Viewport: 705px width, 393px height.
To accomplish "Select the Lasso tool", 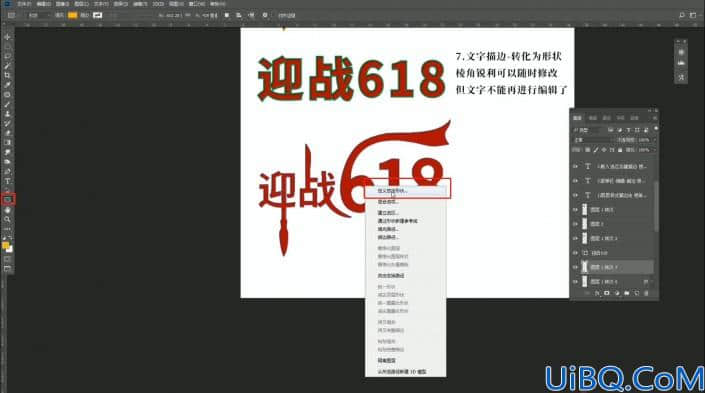I will [x=7, y=56].
